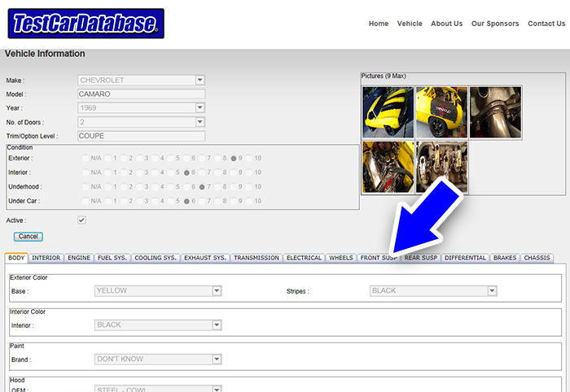Select Exterior condition rating 9
The height and width of the screenshot is (392, 570).
click(x=234, y=159)
